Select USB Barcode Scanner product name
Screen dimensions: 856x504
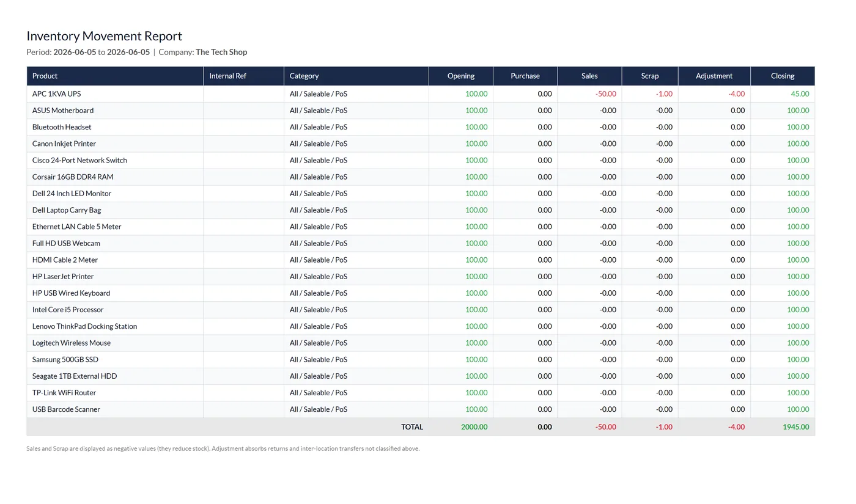(66, 409)
